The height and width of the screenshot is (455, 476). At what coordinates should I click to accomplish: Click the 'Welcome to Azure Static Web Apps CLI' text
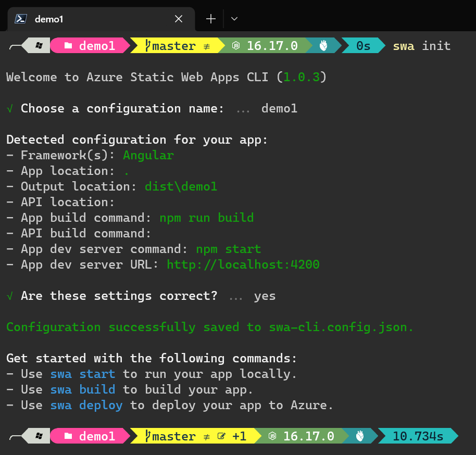[x=137, y=77]
